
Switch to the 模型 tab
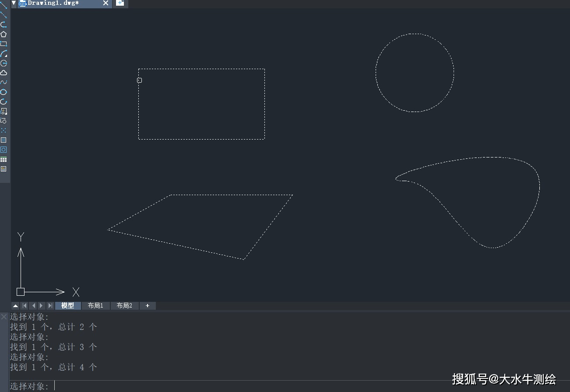(68, 306)
